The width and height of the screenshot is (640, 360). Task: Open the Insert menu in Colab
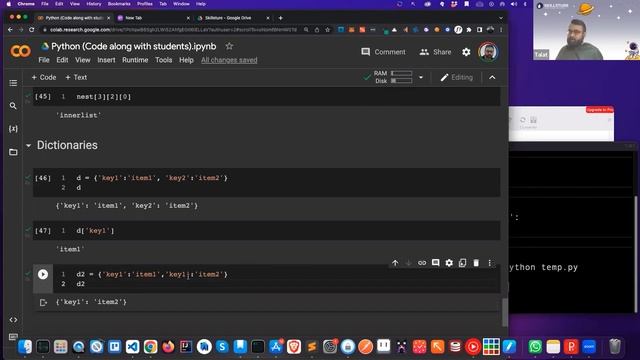[106, 60]
